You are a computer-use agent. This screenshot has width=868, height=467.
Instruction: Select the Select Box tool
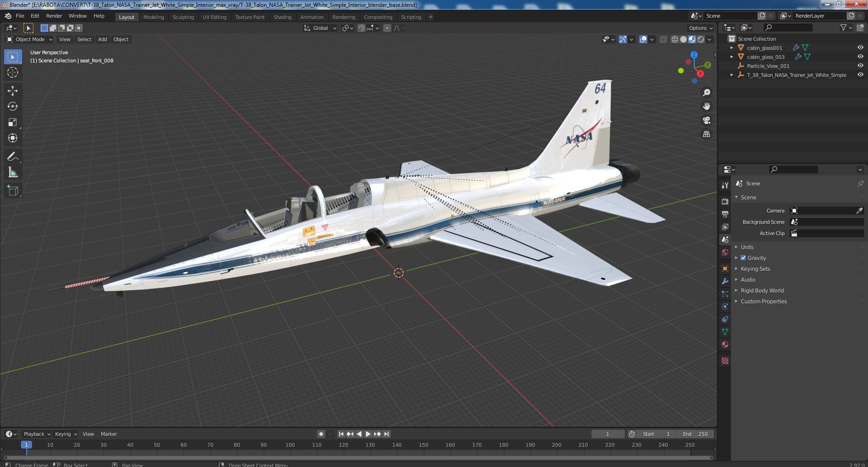(x=13, y=57)
